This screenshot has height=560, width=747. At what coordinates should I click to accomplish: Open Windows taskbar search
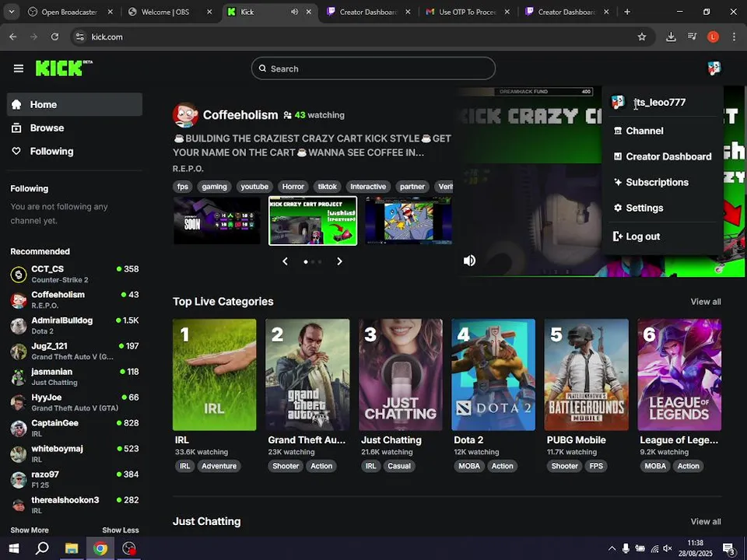click(42, 548)
